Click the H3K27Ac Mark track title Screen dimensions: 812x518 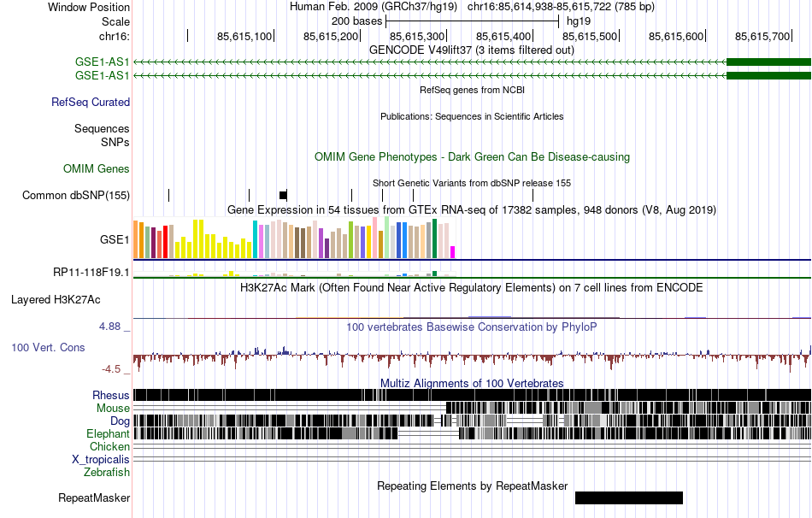pyautogui.click(x=472, y=287)
